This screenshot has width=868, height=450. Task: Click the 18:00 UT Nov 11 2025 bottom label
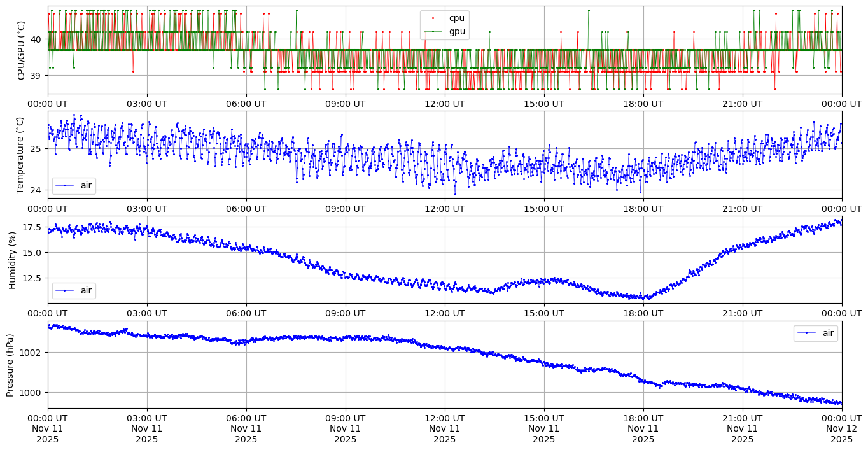pyautogui.click(x=643, y=428)
